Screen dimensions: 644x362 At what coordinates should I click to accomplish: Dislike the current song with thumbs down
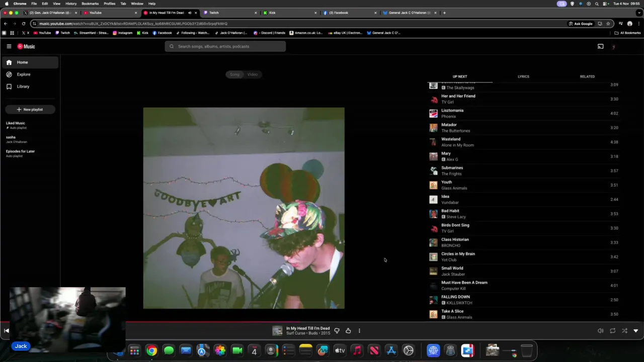(x=337, y=331)
